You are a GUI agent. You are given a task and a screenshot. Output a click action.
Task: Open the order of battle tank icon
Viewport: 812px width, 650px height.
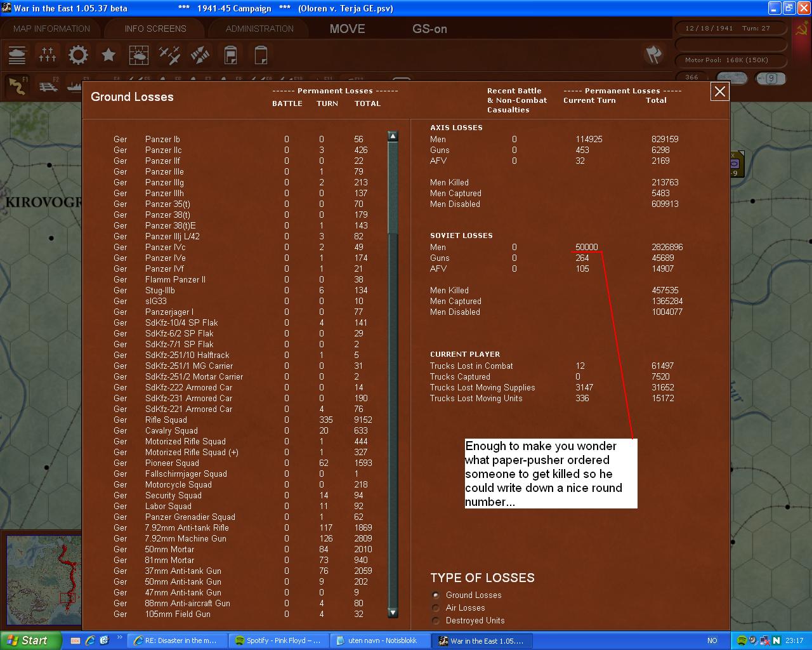18,55
